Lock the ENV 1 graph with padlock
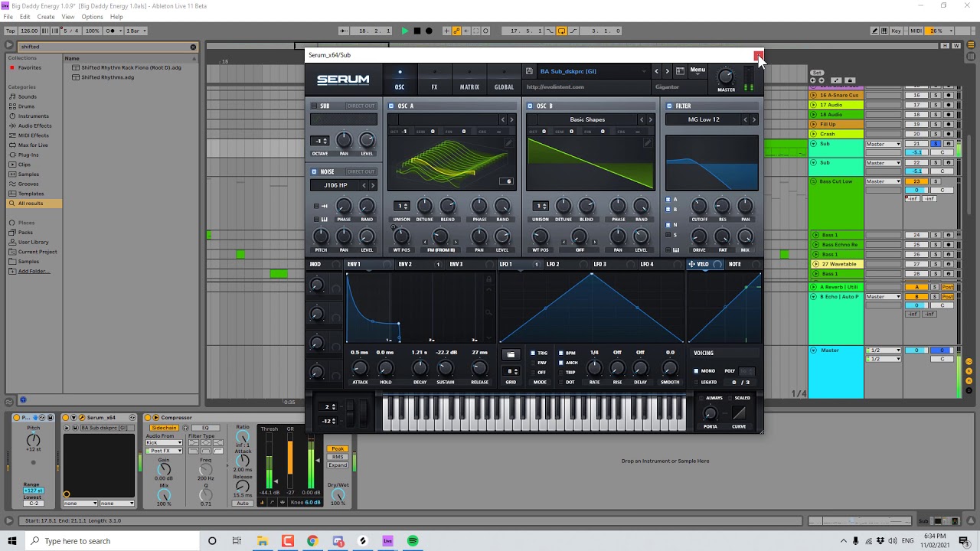 pos(488,279)
